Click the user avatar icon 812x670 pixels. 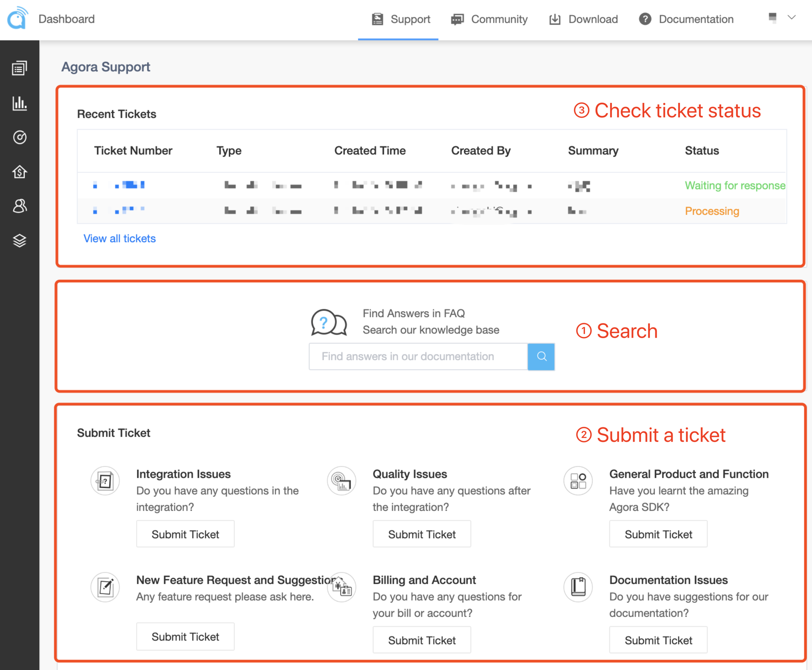(773, 18)
